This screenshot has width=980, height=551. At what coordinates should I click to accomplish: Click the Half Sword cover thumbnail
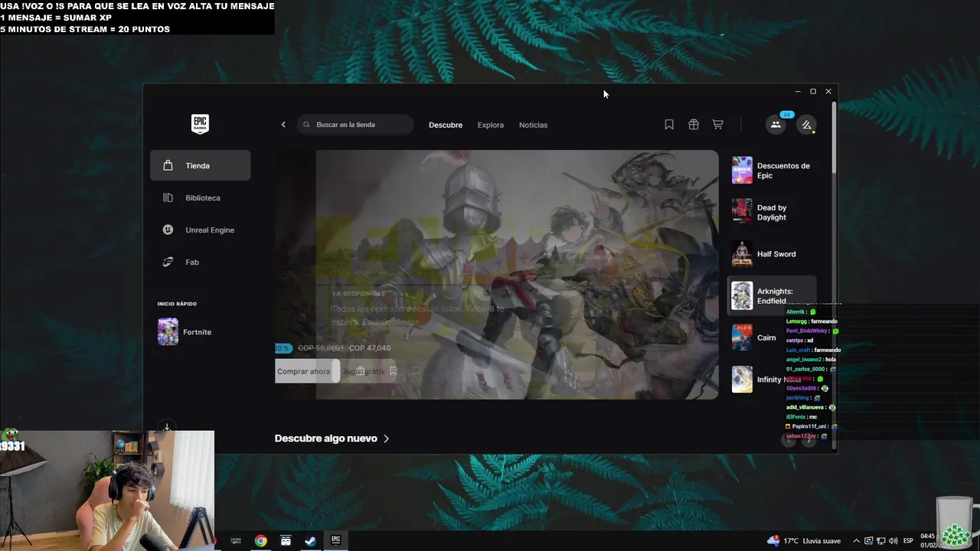pyautogui.click(x=742, y=254)
